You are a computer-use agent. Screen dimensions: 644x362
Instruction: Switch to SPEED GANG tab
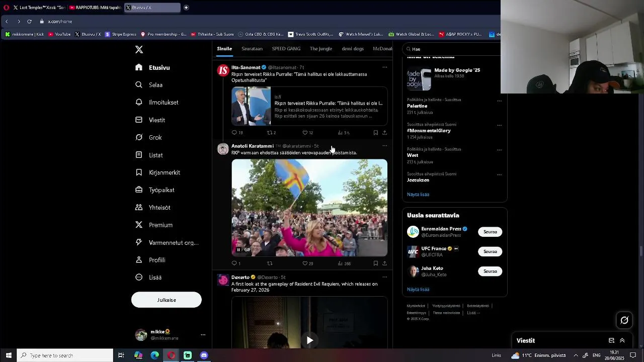coord(286,49)
